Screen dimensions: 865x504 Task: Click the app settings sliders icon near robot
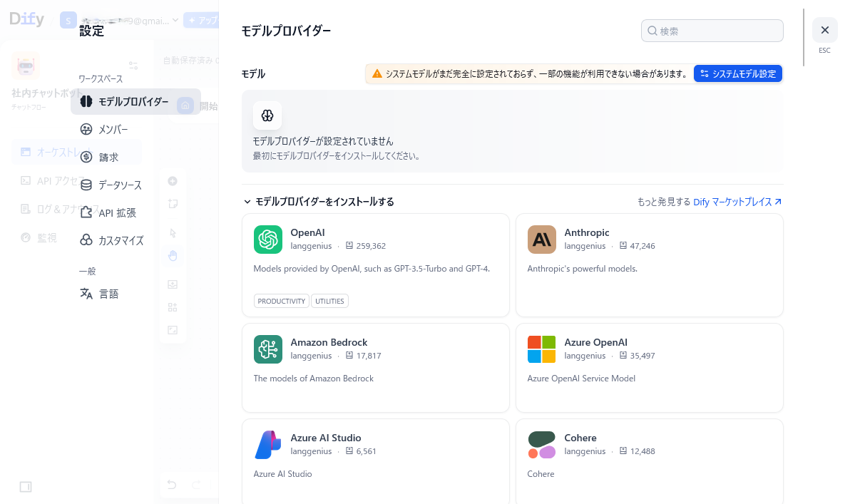click(133, 65)
